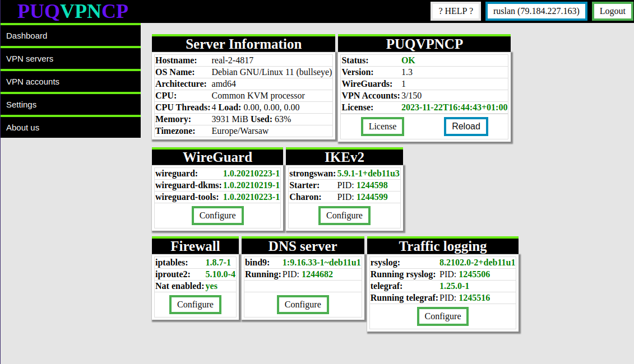
Task: Select hostname value real-2-4817
Action: click(x=233, y=60)
